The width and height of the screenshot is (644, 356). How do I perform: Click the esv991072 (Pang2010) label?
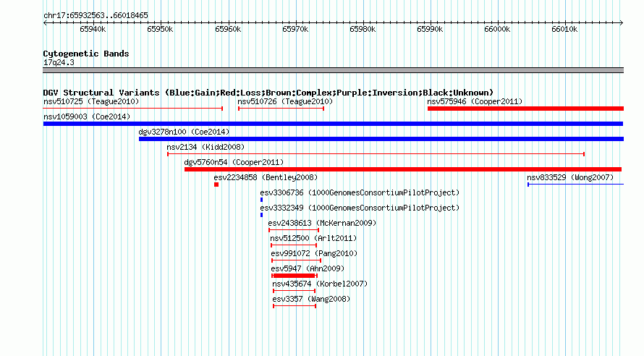click(x=314, y=253)
